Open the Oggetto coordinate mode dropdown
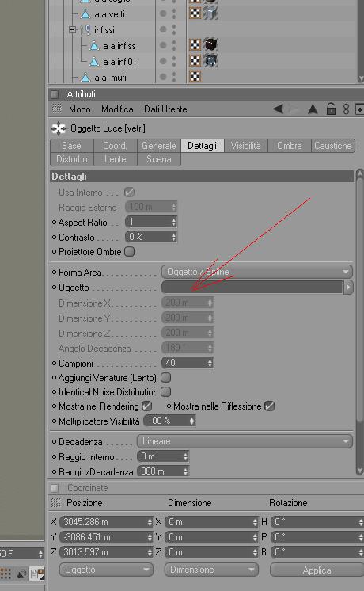The height and width of the screenshot is (591, 364). [x=106, y=570]
